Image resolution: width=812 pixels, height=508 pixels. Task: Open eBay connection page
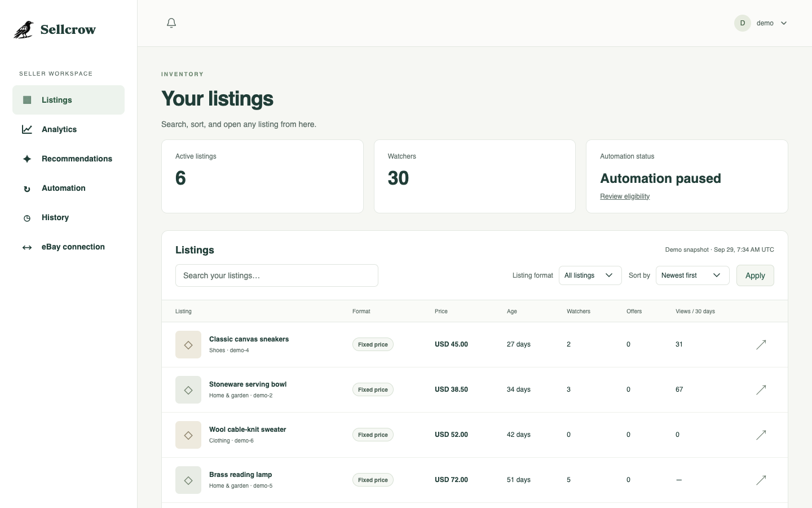pos(68,247)
